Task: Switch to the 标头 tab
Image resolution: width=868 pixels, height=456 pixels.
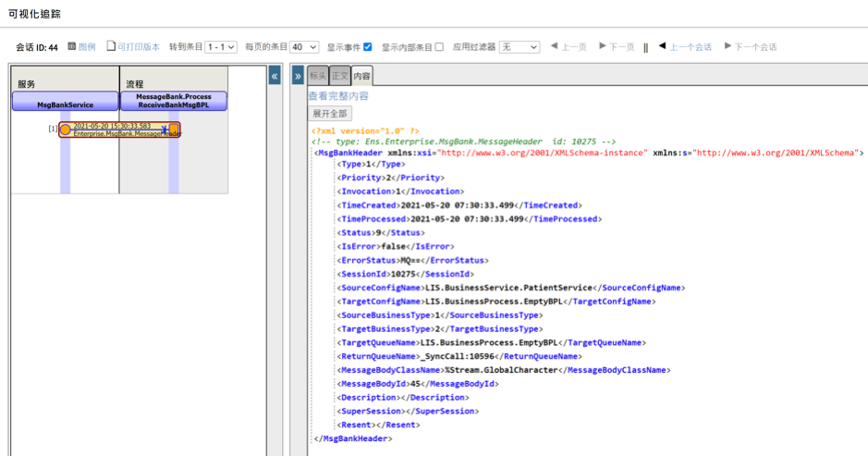Action: coord(318,76)
